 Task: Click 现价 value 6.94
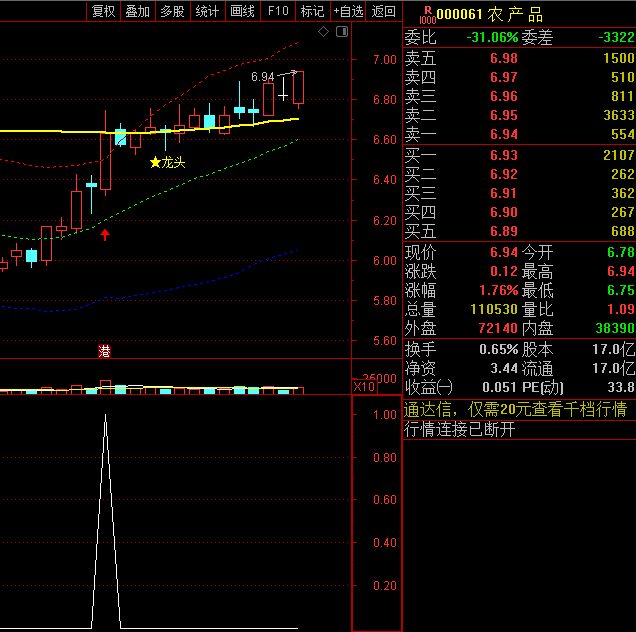pyautogui.click(x=504, y=253)
